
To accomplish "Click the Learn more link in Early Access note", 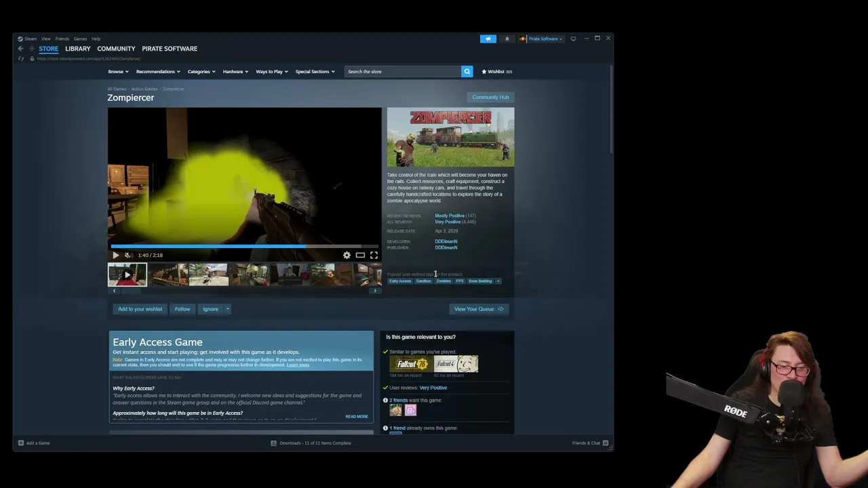I will pos(298,365).
